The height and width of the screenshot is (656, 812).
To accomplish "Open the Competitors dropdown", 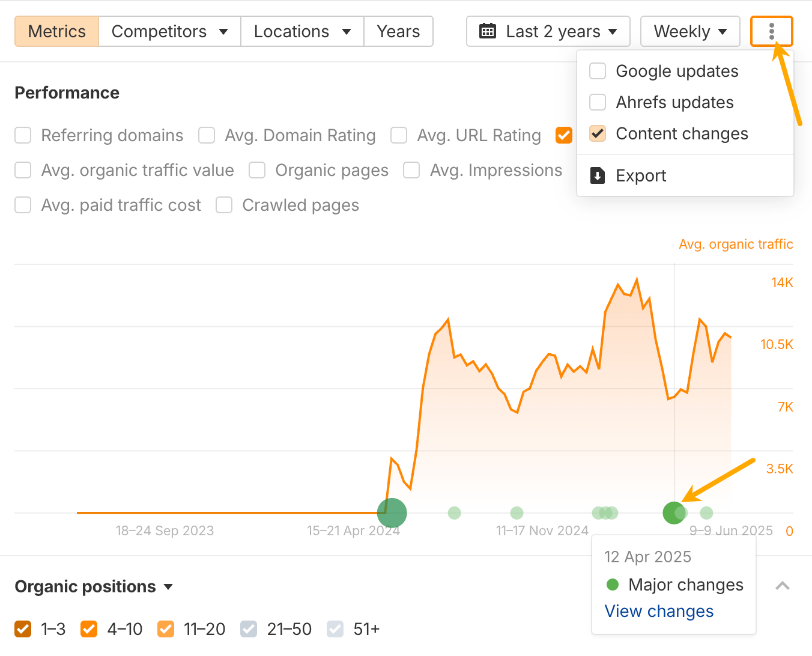I will point(169,31).
